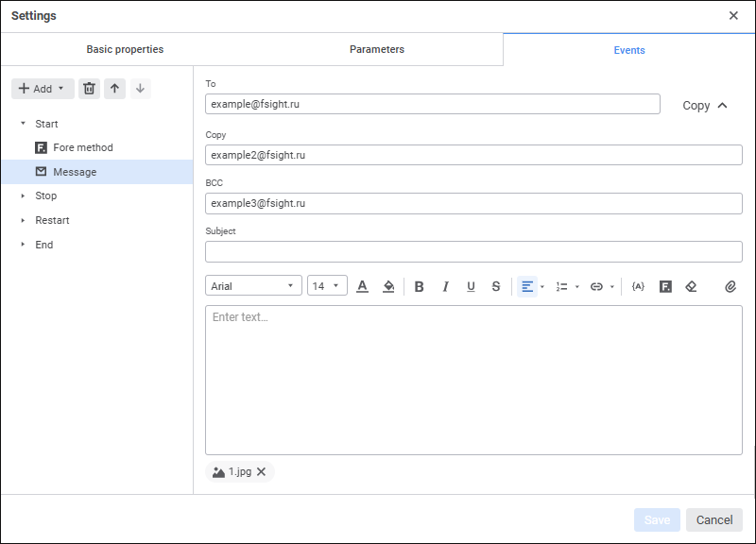Move the selected event up

[x=114, y=89]
